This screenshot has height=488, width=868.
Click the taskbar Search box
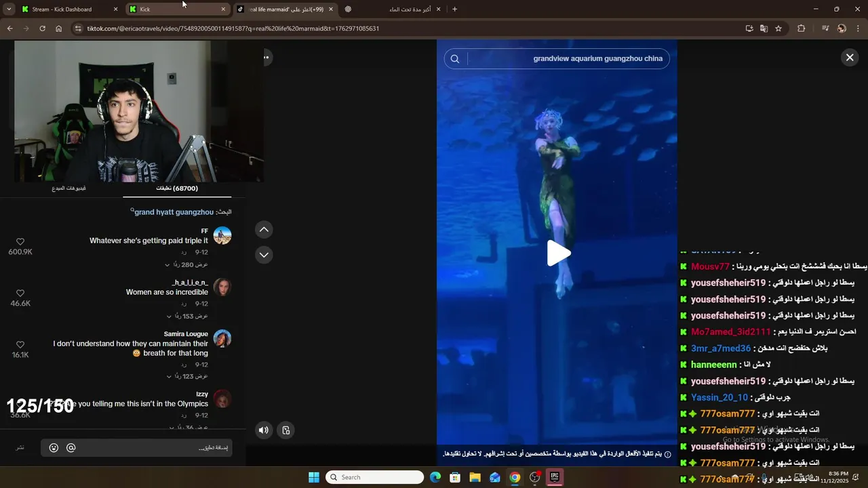pyautogui.click(x=375, y=477)
